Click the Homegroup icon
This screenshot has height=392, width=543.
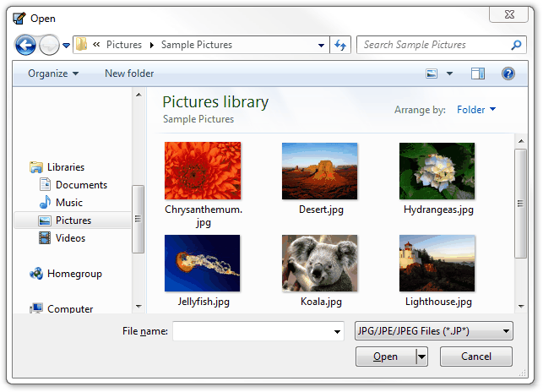pos(36,274)
